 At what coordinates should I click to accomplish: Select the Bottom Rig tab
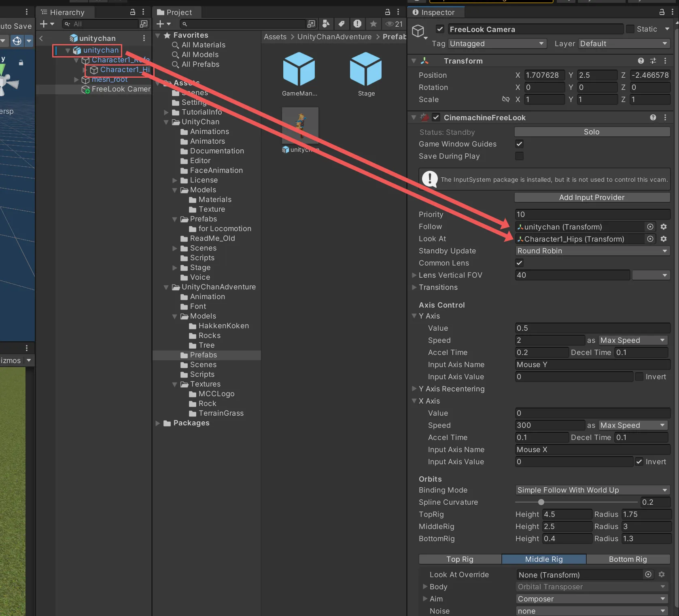(x=628, y=559)
